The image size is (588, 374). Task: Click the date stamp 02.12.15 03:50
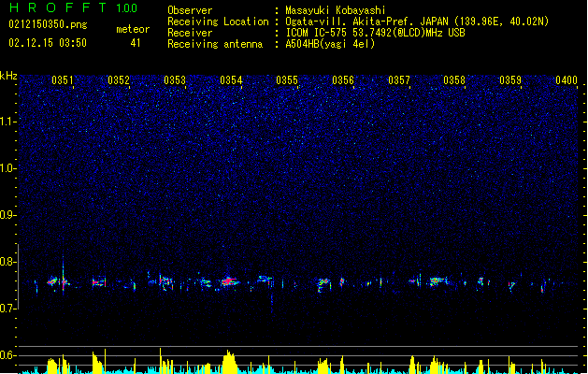[x=48, y=43]
